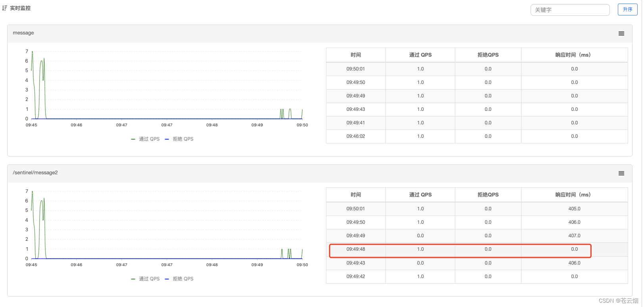
Task: Open the message panel hamburger menu
Action: pyautogui.click(x=621, y=34)
